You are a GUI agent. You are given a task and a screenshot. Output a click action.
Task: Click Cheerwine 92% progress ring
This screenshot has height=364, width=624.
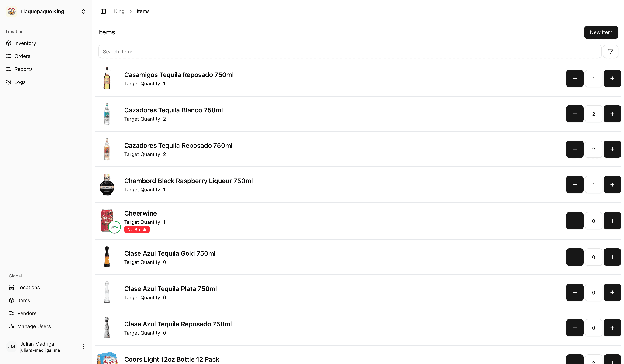click(114, 227)
